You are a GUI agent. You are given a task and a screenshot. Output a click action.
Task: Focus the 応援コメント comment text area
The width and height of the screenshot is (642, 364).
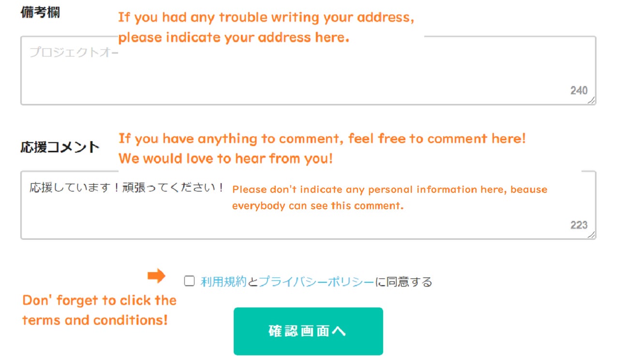[x=308, y=205]
